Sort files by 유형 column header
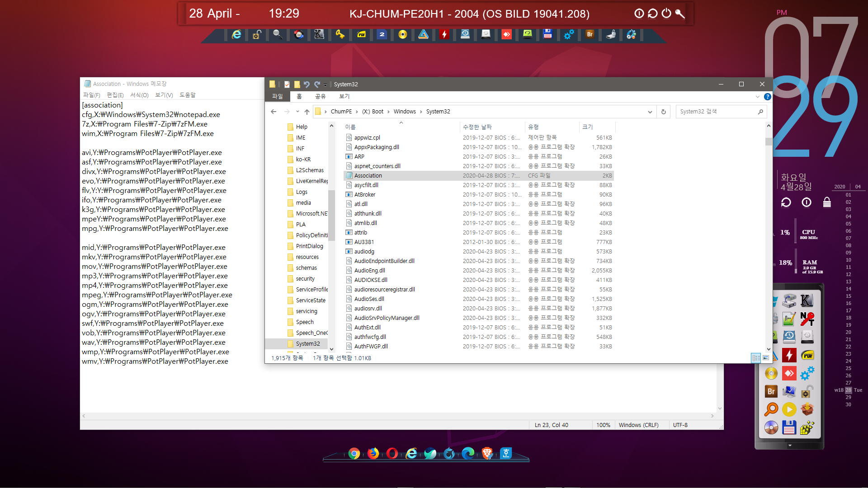The image size is (868, 488). [552, 127]
